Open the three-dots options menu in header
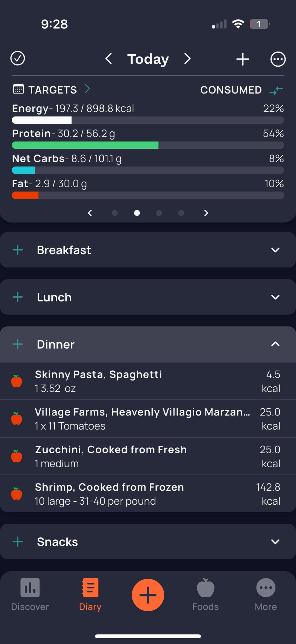Screen dimensions: 296x644 [x=278, y=59]
